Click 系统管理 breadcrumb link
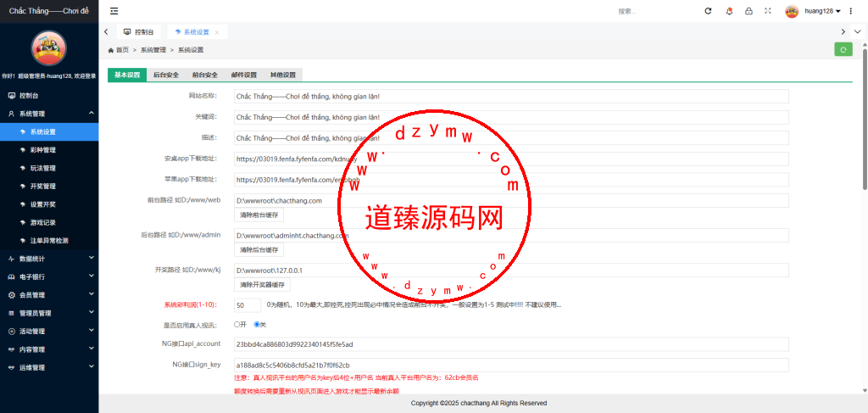The image size is (868, 413). pyautogui.click(x=153, y=50)
